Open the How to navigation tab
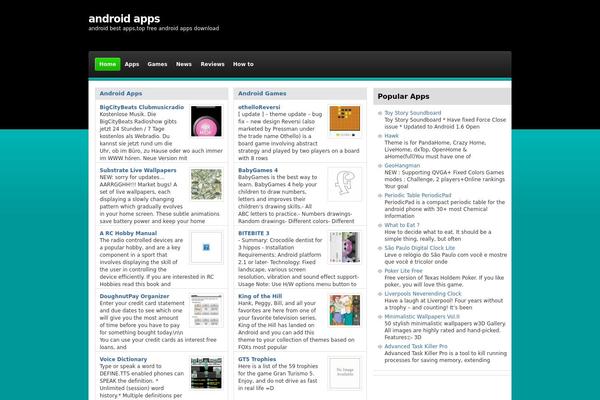The image size is (600, 400). [243, 64]
